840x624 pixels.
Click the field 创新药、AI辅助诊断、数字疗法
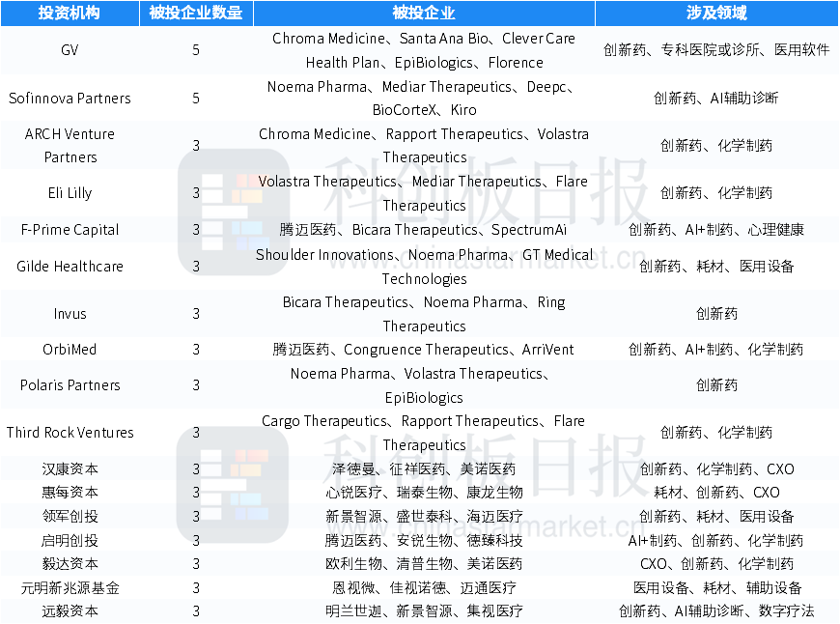716,611
